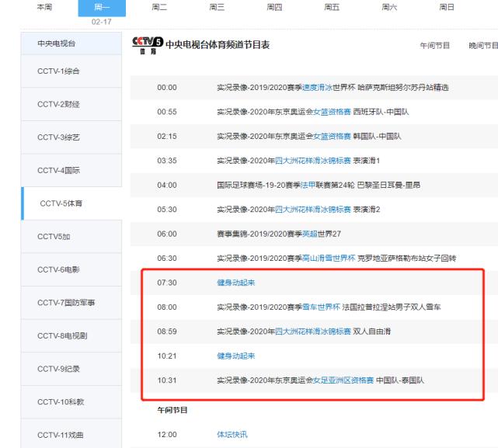Jump to 晚间节目 via the top link

(483, 45)
